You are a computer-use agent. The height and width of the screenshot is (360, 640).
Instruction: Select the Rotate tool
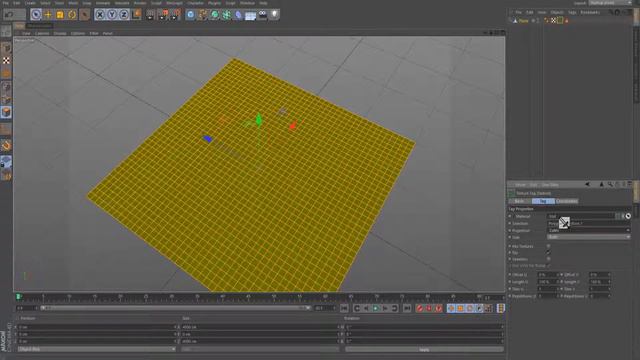coord(72,15)
